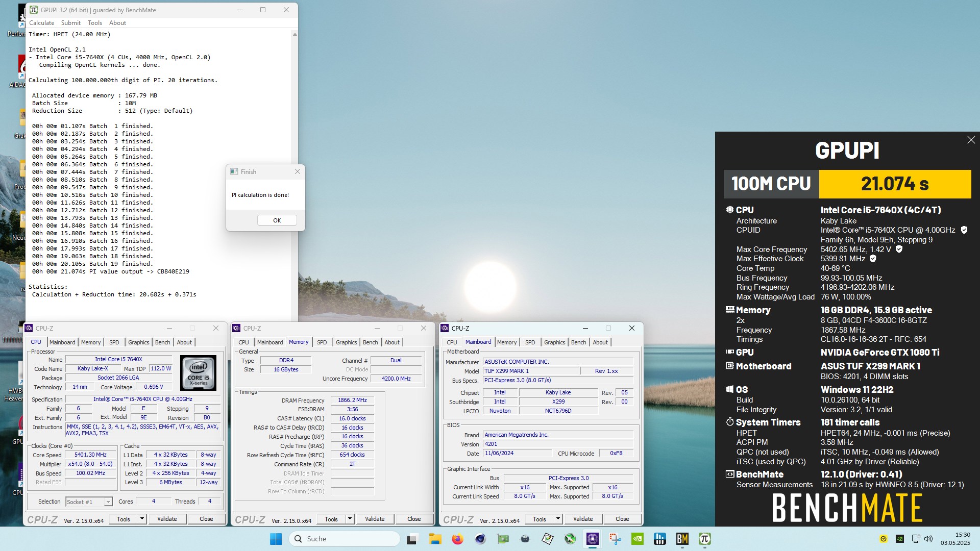Open the Socket #1 selection dropdown
Image resolution: width=980 pixels, height=551 pixels.
[89, 502]
